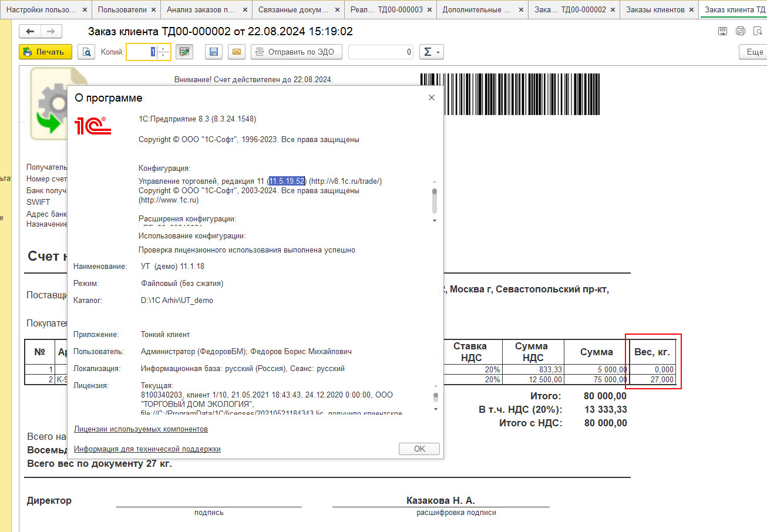Screen dimensions: 767x532
Task: Click the yellow Печать button
Action: 45,52
